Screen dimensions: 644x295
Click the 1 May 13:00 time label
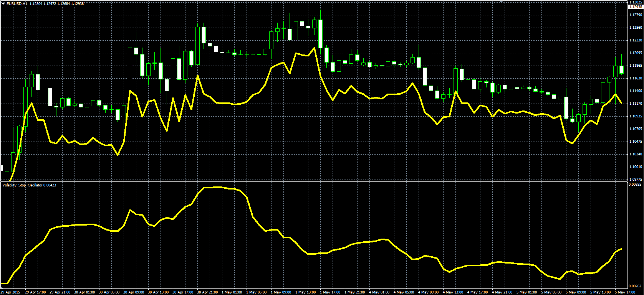(x=306, y=292)
